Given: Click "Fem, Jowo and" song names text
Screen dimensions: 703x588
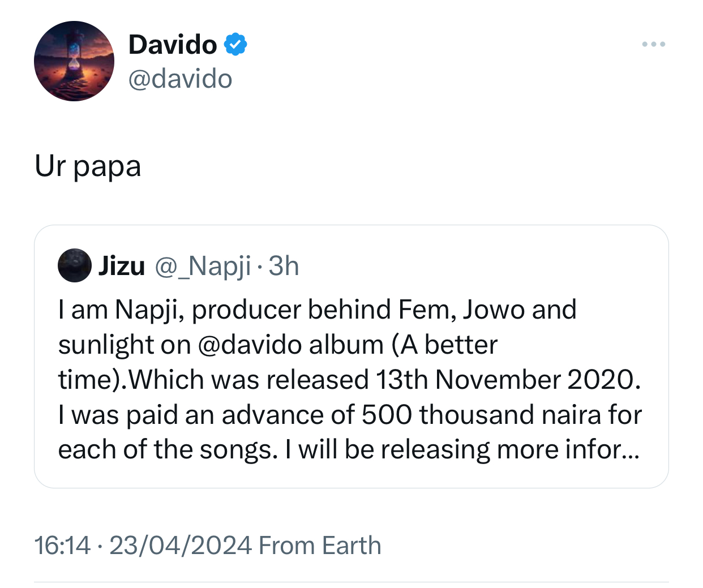Looking at the screenshot, I should pyautogui.click(x=487, y=310).
